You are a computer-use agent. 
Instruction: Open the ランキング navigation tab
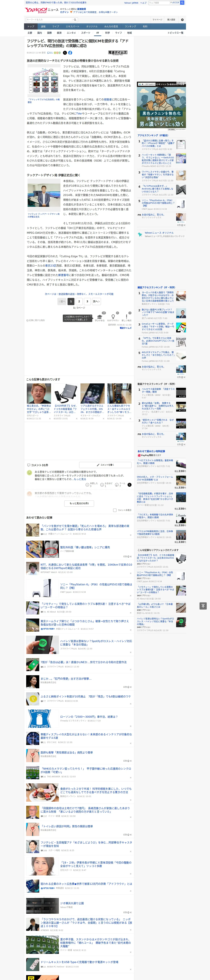(x=130, y=26)
